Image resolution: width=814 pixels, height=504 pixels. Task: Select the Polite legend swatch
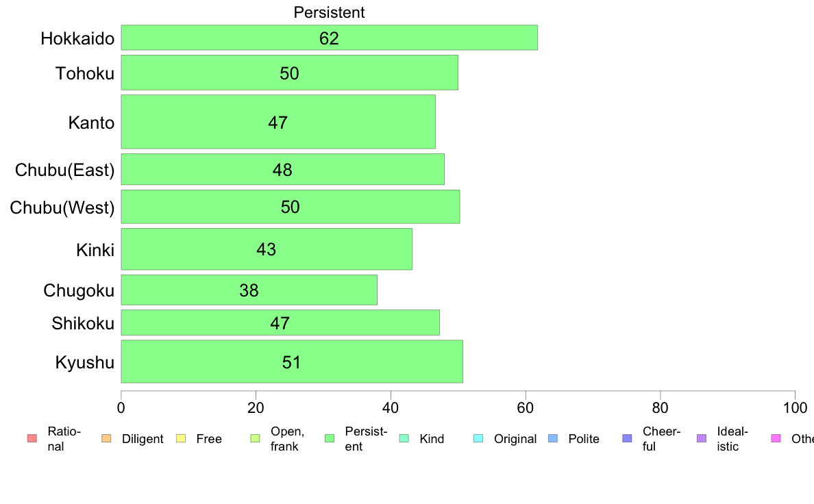pyautogui.click(x=553, y=438)
